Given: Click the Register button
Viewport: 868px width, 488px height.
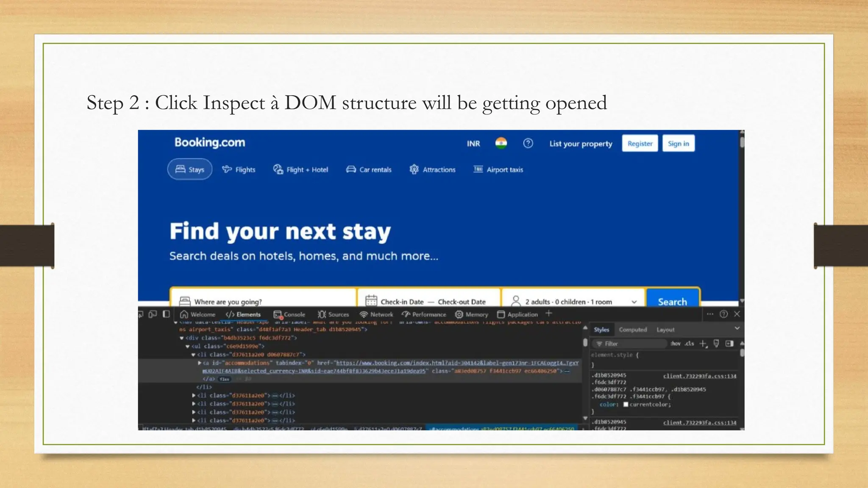Looking at the screenshot, I should click(x=640, y=144).
